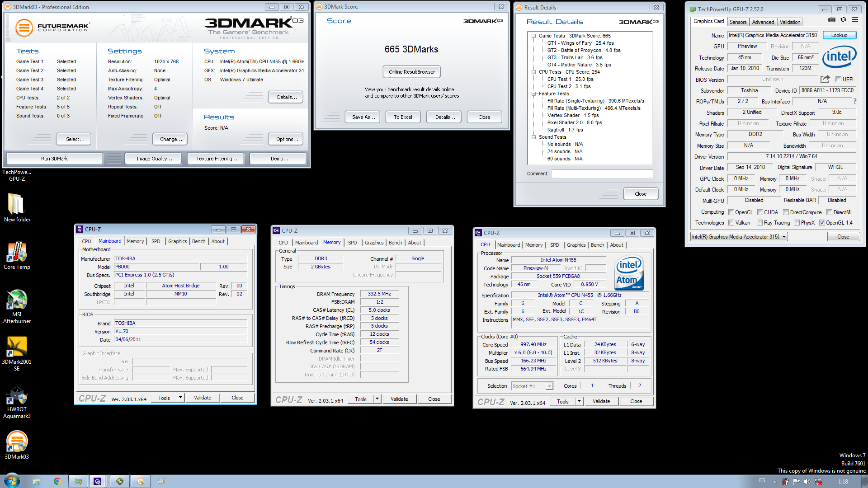
Task: Click the Windows Start orb
Action: (x=12, y=481)
